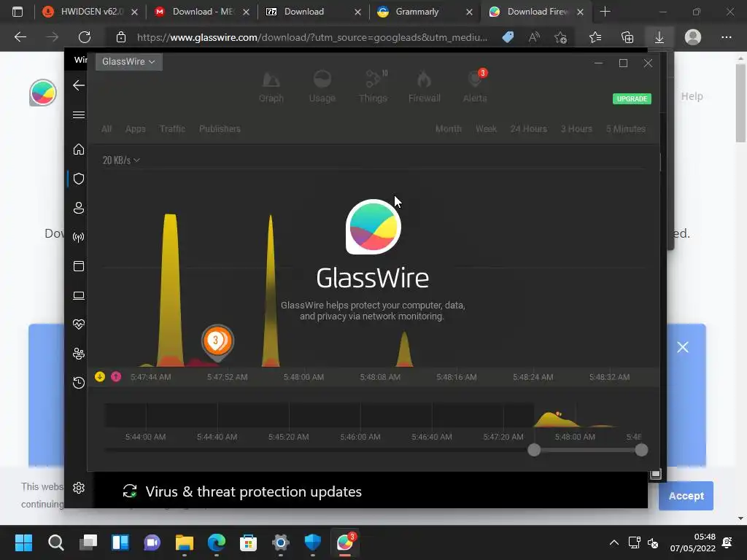Screen dimensions: 747x560
Task: Click the back arrow in Windows Security
Action: coord(79,85)
